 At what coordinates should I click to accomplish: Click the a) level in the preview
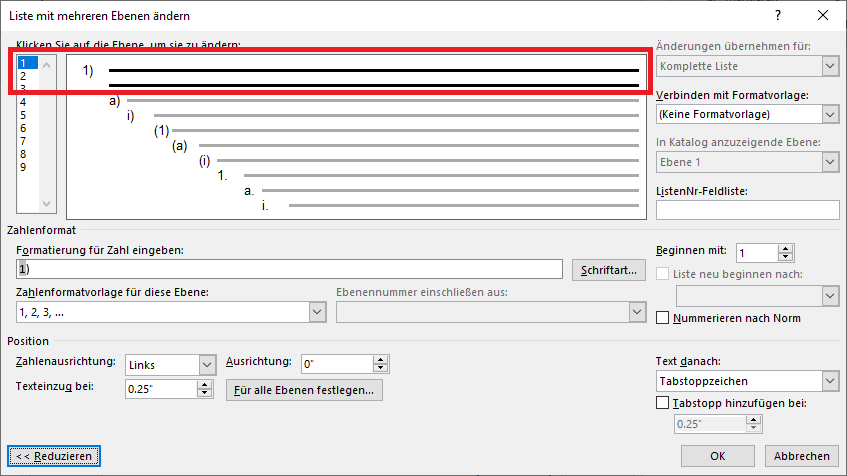(x=114, y=100)
